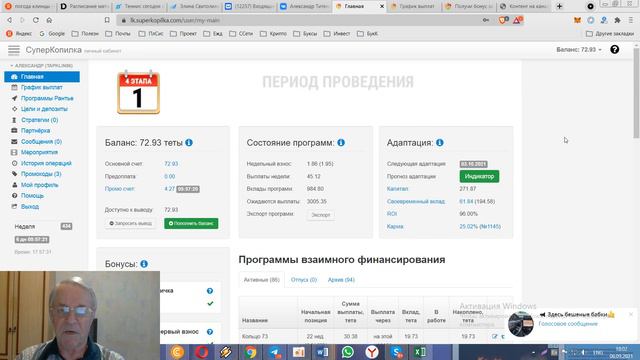The image size is (640, 360).
Task: Open Chrome from the taskbar
Action: [x=250, y=352]
